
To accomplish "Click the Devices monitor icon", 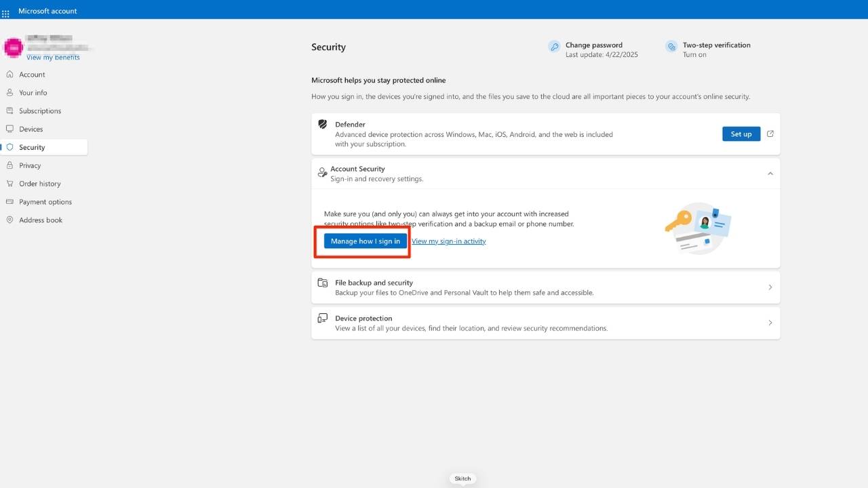I will (9, 129).
